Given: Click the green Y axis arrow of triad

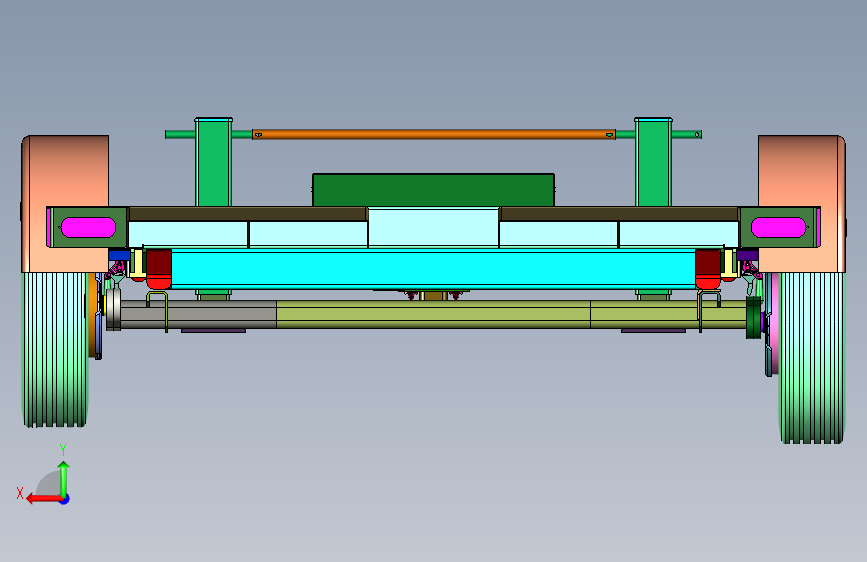Looking at the screenshot, I should [x=64, y=478].
